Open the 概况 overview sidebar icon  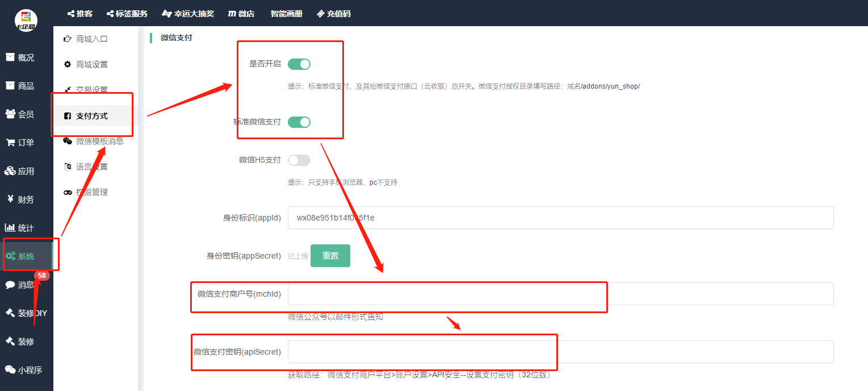click(10, 57)
